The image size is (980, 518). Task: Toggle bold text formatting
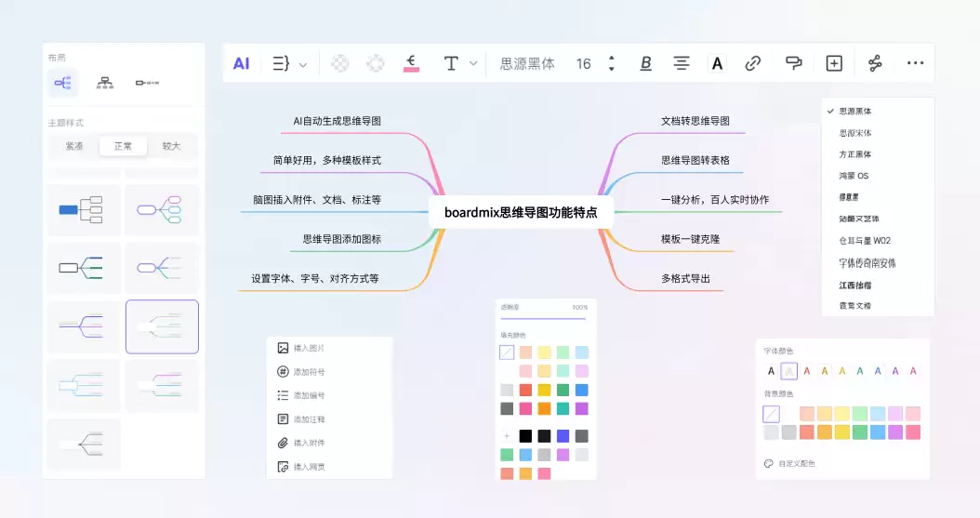(x=645, y=63)
